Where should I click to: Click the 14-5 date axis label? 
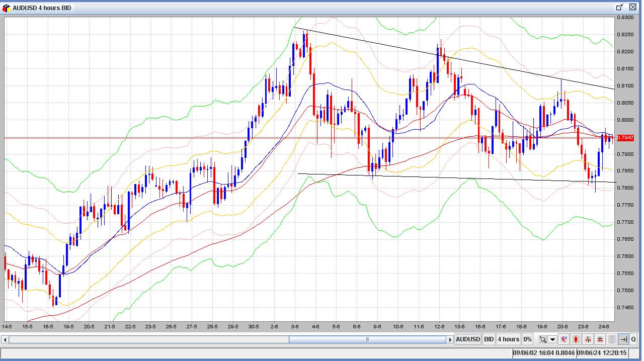coord(7,326)
